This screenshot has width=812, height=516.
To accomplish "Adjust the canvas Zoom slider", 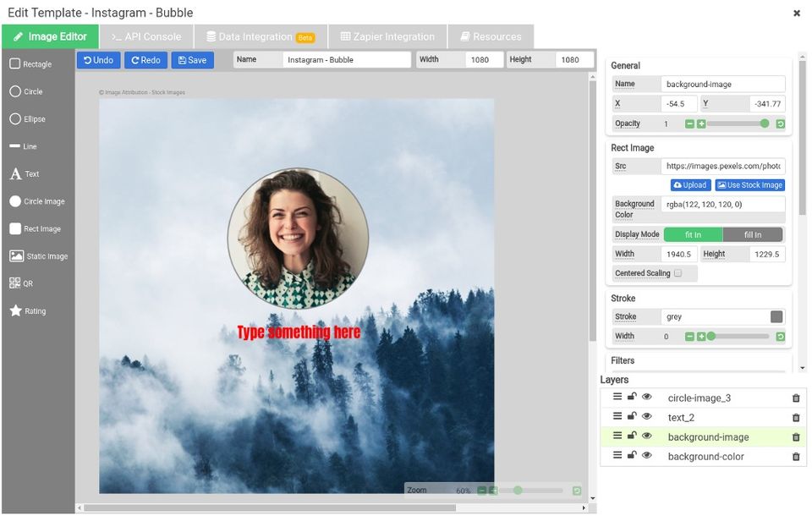I will [x=532, y=490].
